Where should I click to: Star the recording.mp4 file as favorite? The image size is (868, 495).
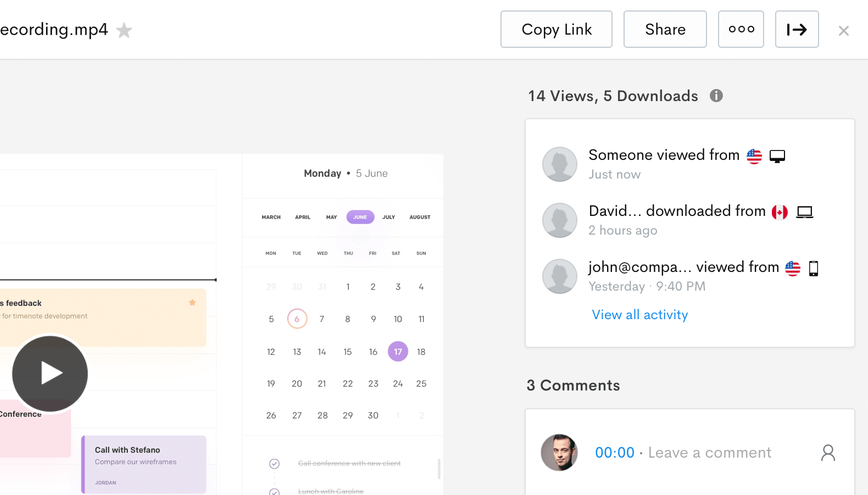(124, 30)
